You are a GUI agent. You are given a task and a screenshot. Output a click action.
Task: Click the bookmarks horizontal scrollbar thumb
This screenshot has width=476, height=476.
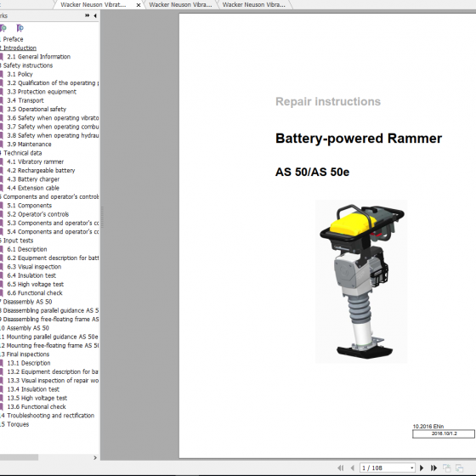tap(19, 457)
